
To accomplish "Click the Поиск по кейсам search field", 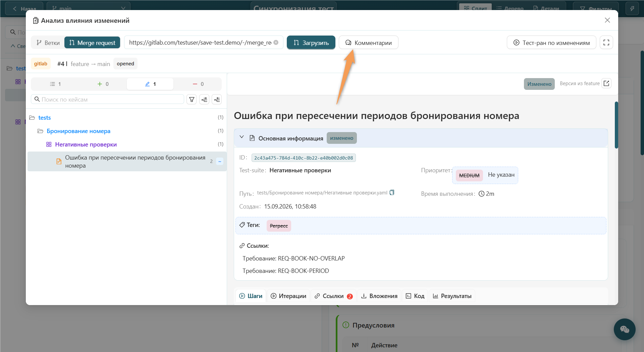I will coord(107,99).
